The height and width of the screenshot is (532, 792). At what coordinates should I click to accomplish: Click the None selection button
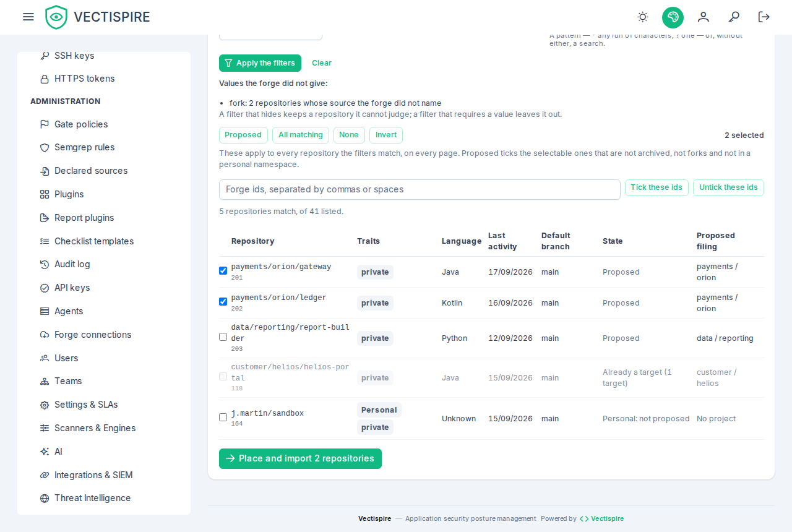(349, 135)
